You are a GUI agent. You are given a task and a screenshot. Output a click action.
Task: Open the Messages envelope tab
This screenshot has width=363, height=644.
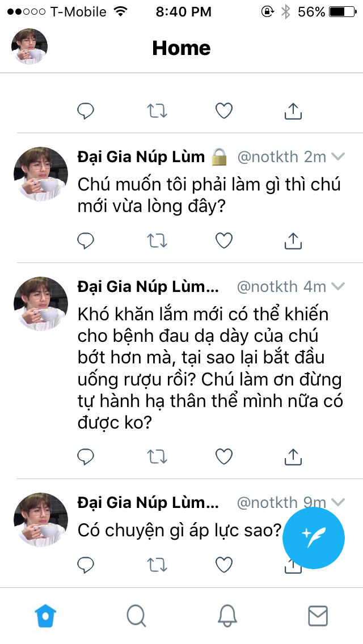[318, 615]
